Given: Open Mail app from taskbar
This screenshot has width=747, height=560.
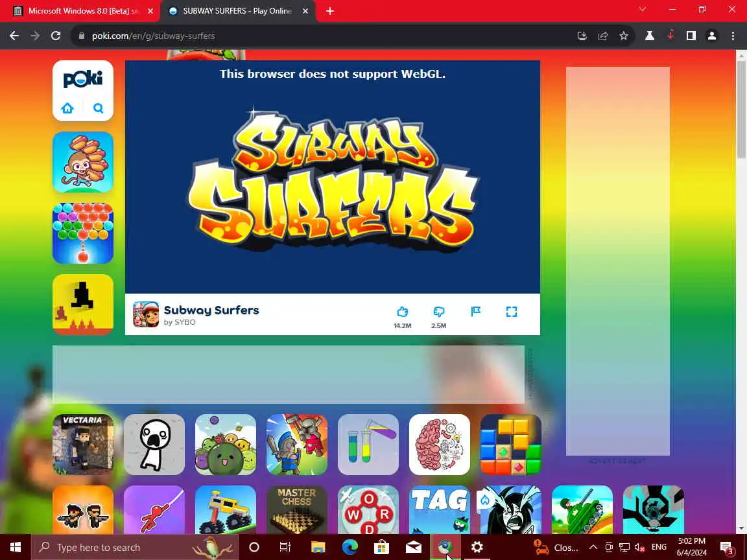Looking at the screenshot, I should pyautogui.click(x=414, y=547).
